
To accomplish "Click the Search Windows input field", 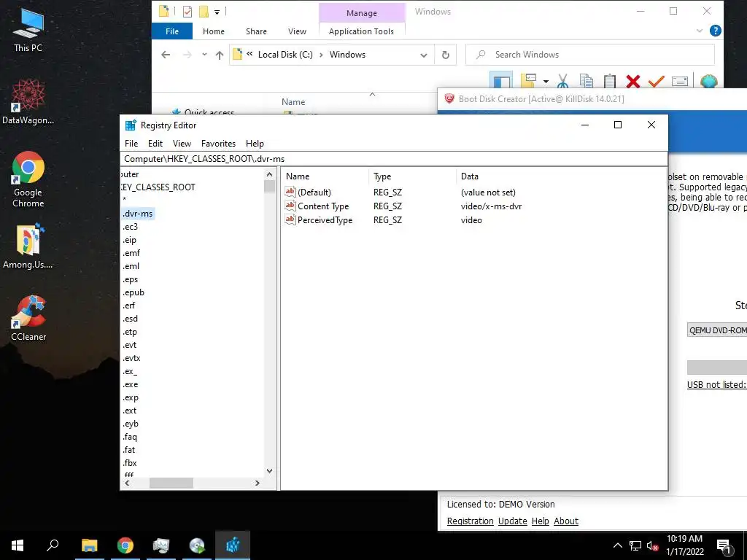I will tap(590, 55).
